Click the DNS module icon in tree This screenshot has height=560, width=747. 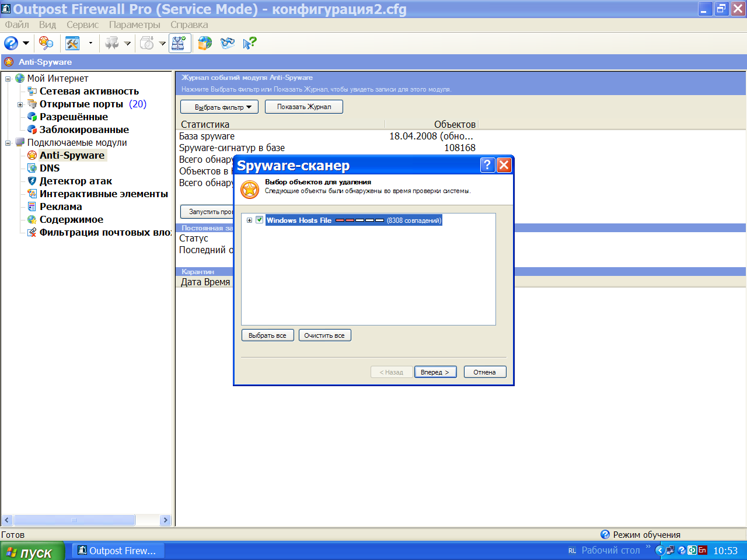click(32, 168)
